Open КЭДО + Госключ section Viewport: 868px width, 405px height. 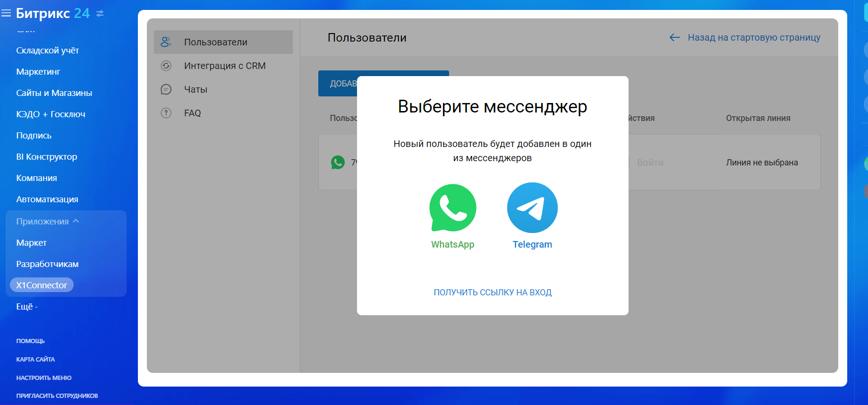[51, 114]
